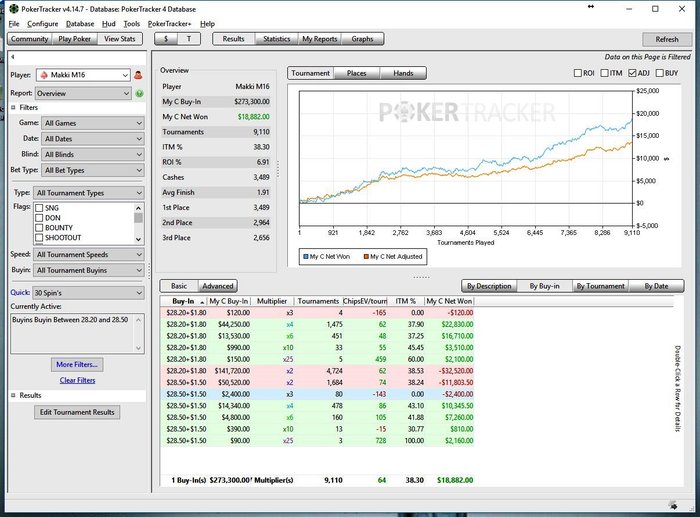
Task: Click the double-arrow icon in the title bar
Action: (591, 6)
